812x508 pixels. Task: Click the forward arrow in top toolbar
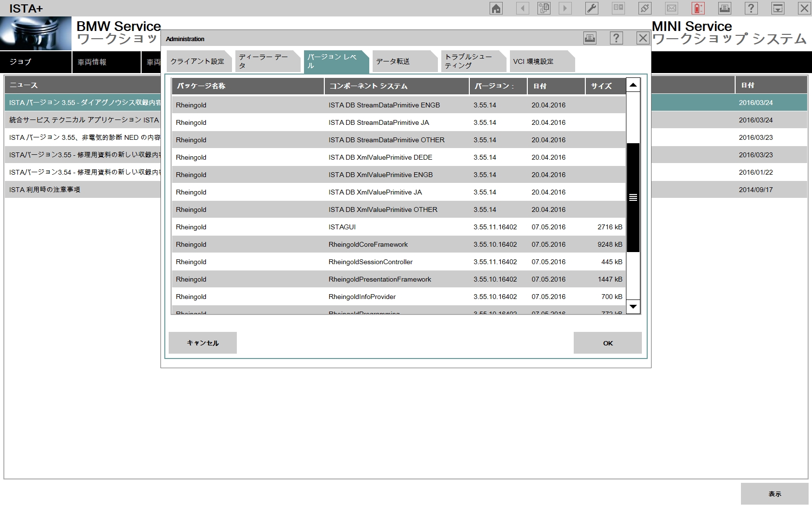click(565, 8)
